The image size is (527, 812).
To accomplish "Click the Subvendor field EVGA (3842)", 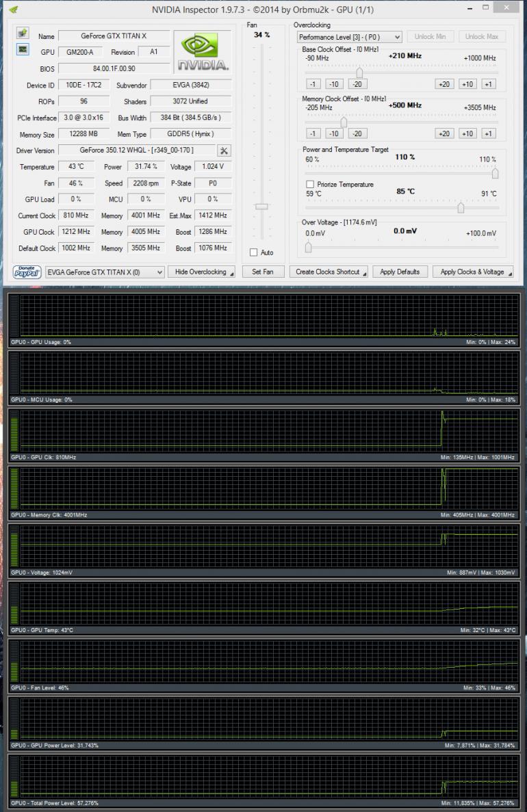I will coord(191,85).
